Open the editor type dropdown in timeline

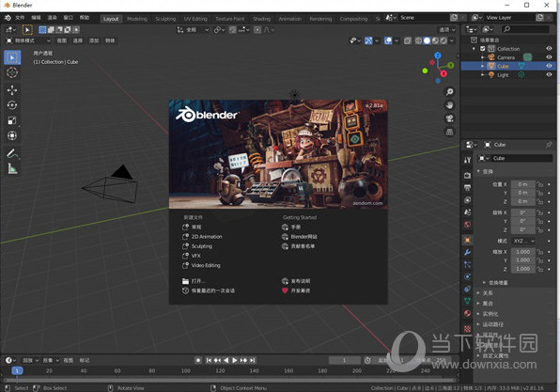(10, 360)
